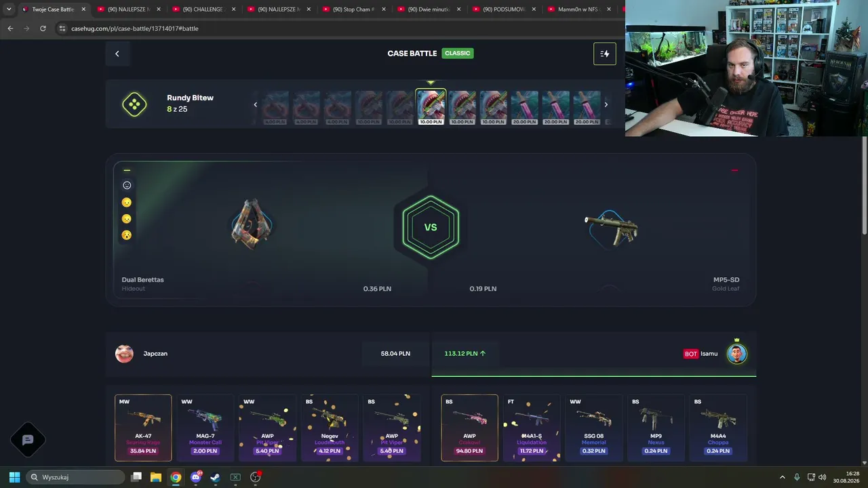The width and height of the screenshot is (868, 488).
Task: Close the PODSUMOW browser tab
Action: point(534,9)
